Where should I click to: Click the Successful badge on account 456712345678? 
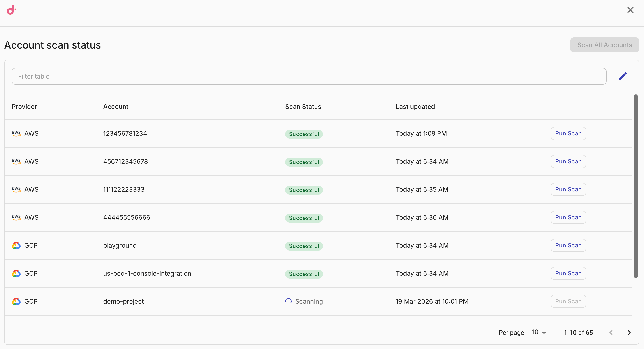pyautogui.click(x=304, y=162)
